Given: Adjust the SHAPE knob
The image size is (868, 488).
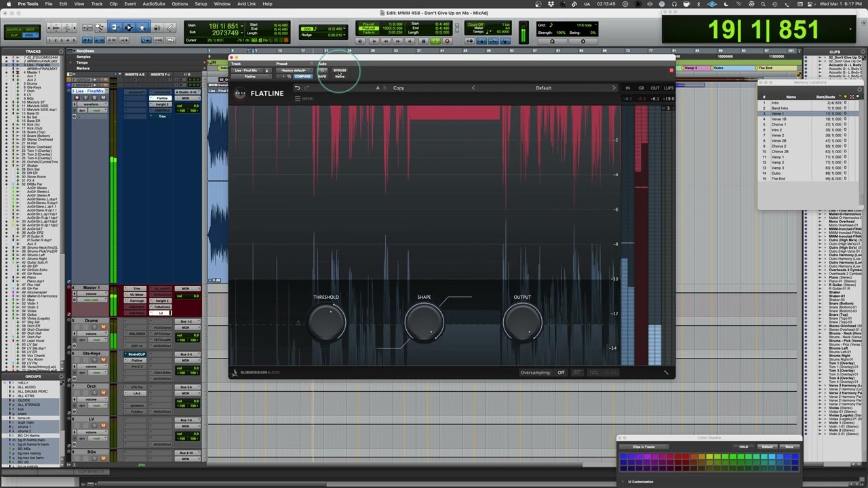Looking at the screenshot, I should (x=425, y=323).
